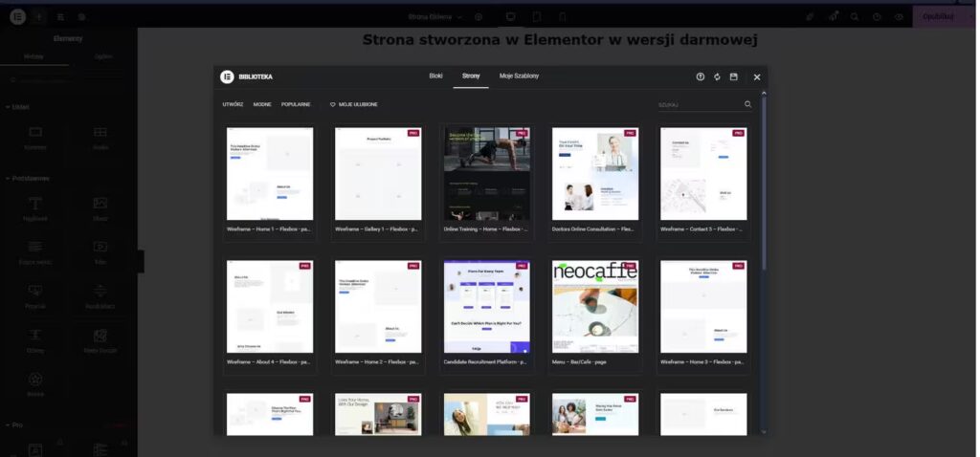Select the Nagłówek heading widget
The width and height of the screenshot is (980, 457).
click(x=35, y=209)
